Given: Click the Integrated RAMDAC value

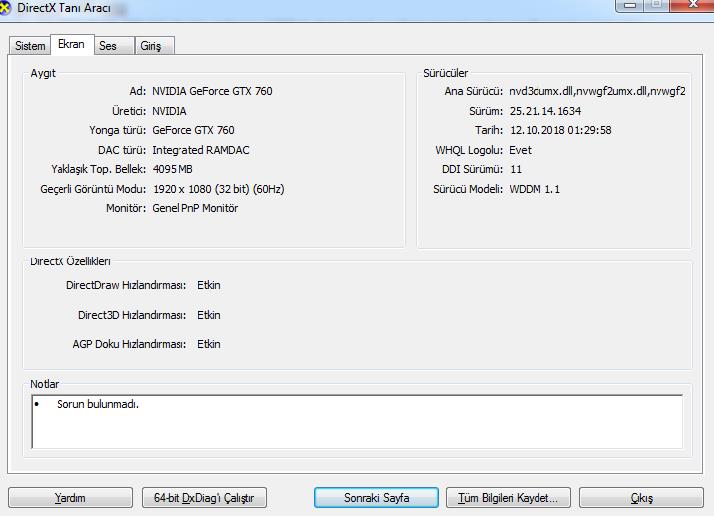Looking at the screenshot, I should [x=201, y=150].
